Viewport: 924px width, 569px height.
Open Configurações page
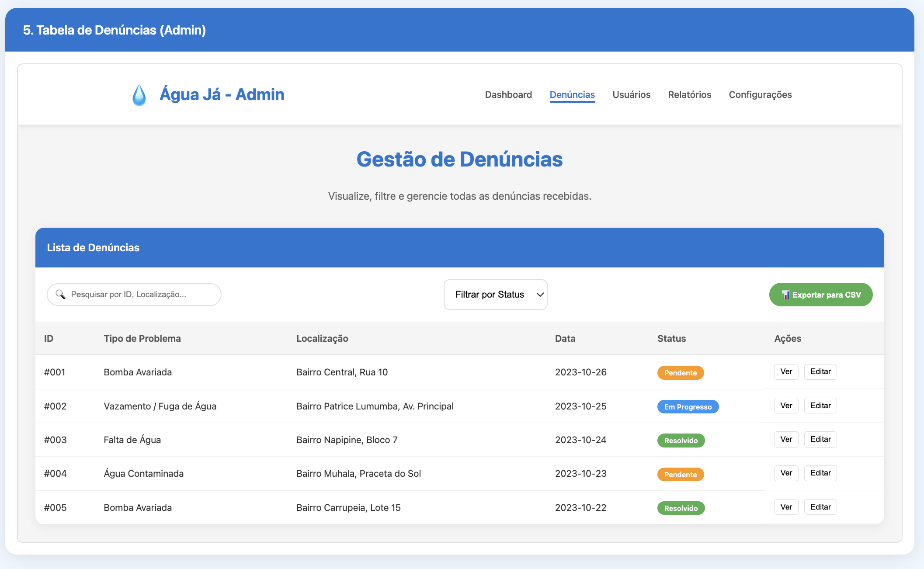760,95
